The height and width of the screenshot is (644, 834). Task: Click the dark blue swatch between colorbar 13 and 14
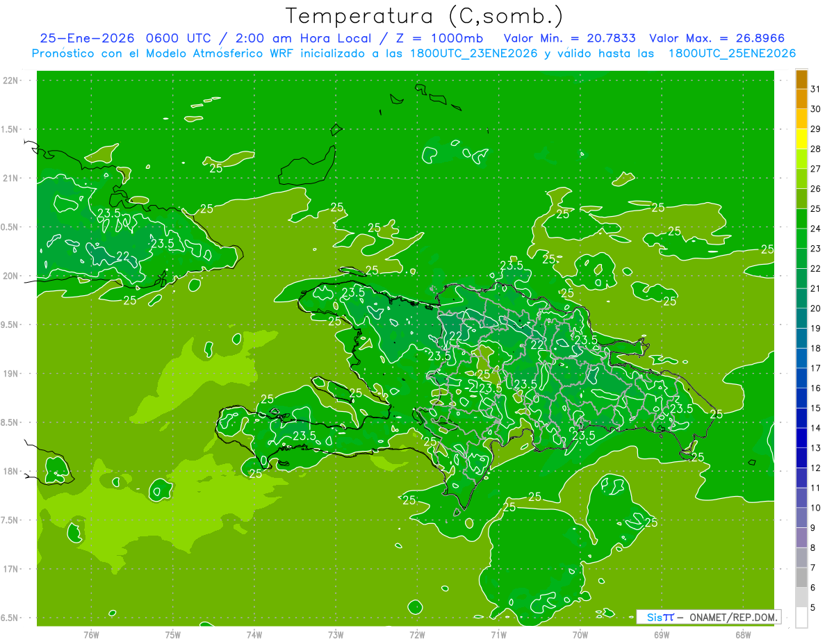pos(801,438)
